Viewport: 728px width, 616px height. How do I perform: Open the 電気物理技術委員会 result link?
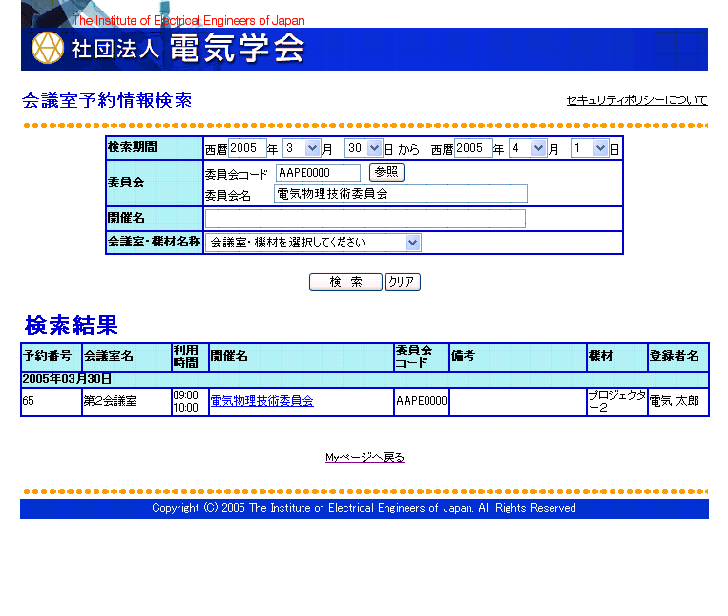point(261,401)
